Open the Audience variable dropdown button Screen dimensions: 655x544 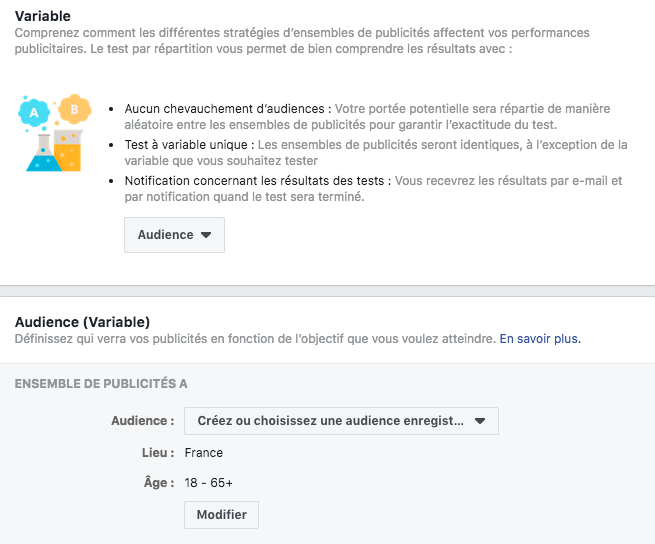(x=173, y=235)
